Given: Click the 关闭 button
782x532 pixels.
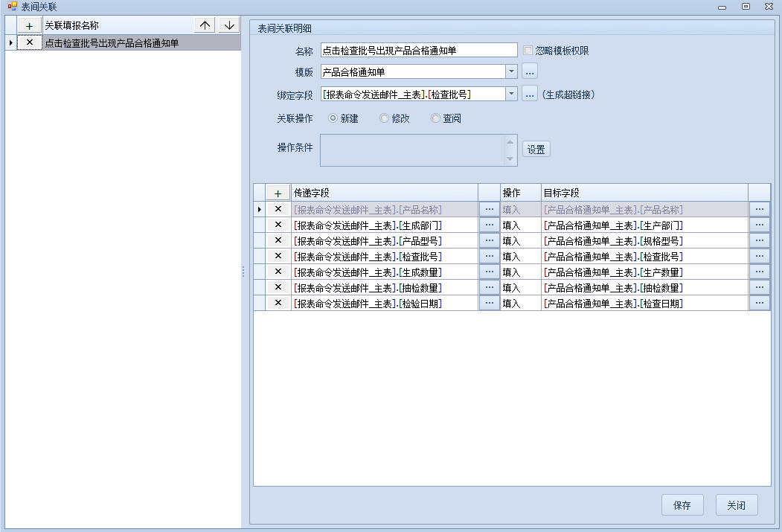Looking at the screenshot, I should 736,505.
